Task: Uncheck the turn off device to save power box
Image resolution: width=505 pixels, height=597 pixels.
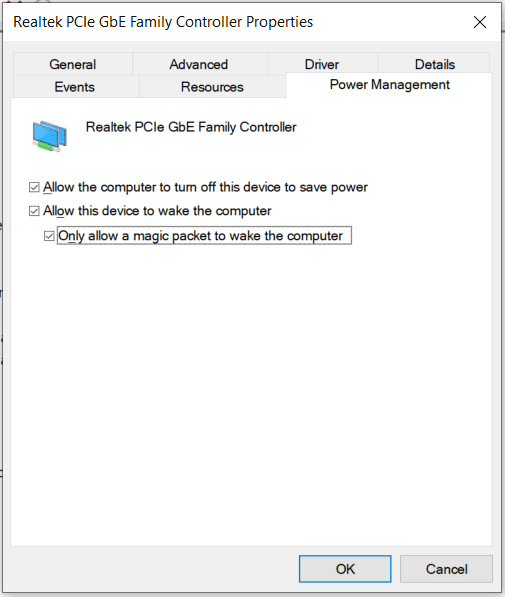Action: (x=34, y=187)
